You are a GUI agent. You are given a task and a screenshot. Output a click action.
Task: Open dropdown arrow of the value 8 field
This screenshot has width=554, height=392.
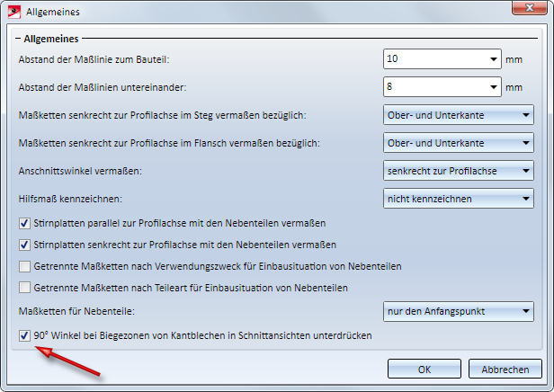coord(494,87)
